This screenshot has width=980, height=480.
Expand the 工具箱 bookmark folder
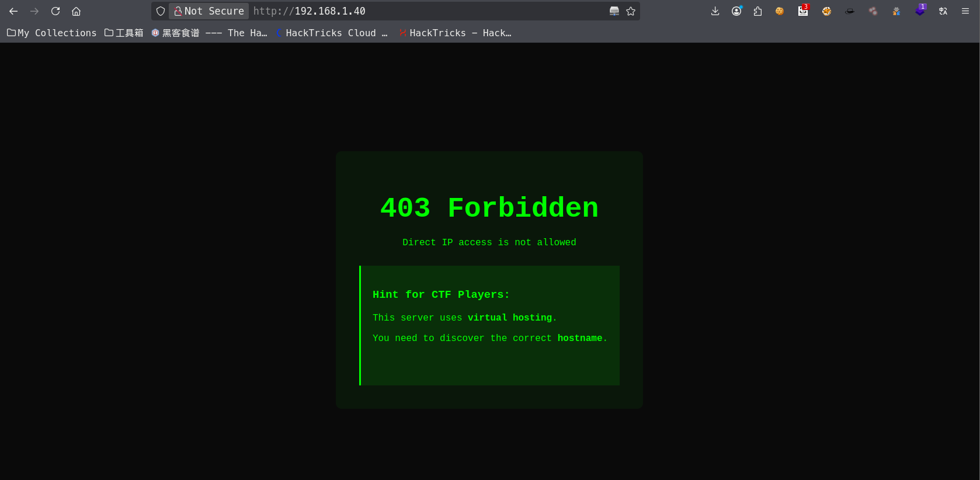[124, 33]
